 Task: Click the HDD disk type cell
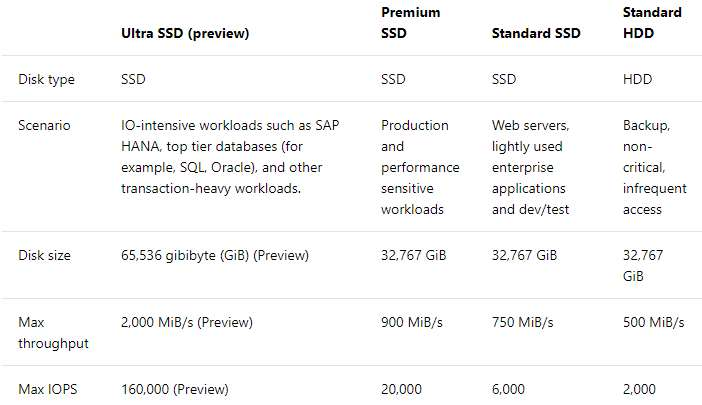click(637, 79)
